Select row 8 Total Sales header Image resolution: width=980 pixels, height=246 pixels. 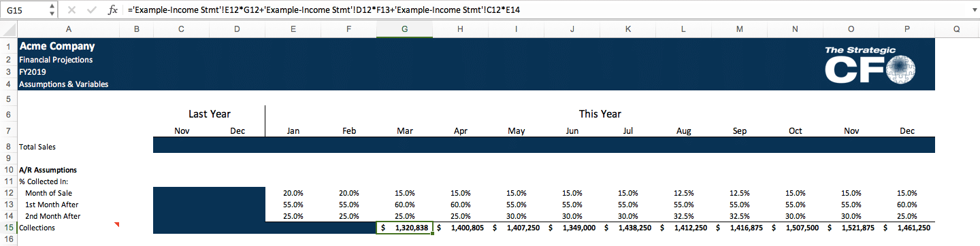tap(7, 146)
